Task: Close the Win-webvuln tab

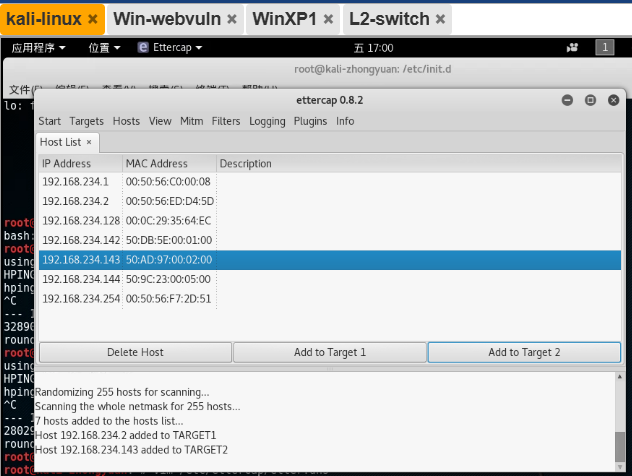Action: point(232,19)
